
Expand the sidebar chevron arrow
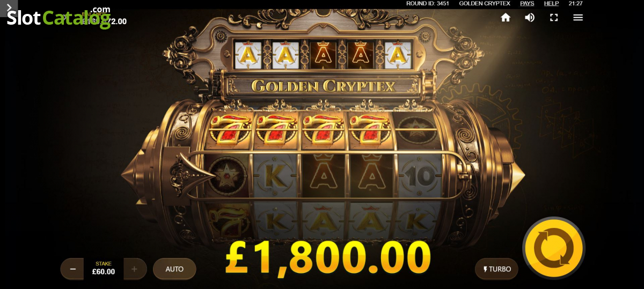coord(9,8)
